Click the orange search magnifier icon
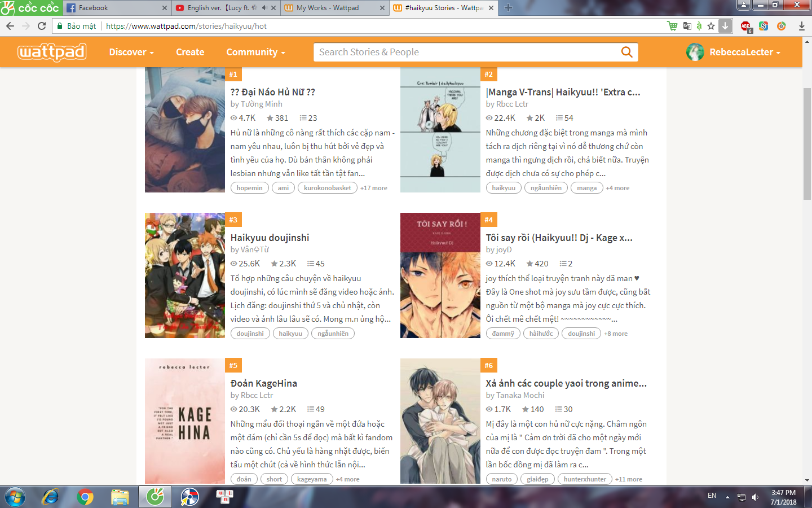 (626, 52)
